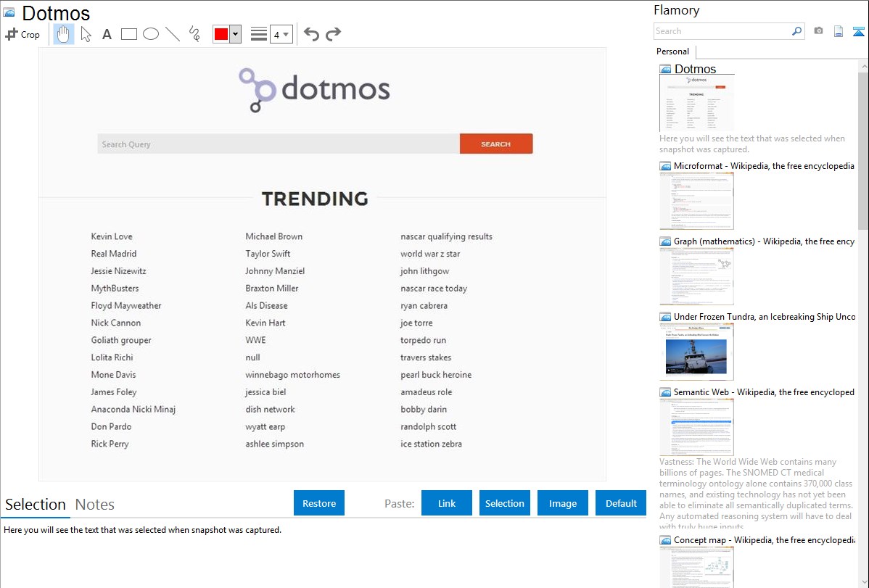Open the Under Frozen Tundra snapshot thumbnail
The height and width of the screenshot is (588, 869).
[696, 352]
